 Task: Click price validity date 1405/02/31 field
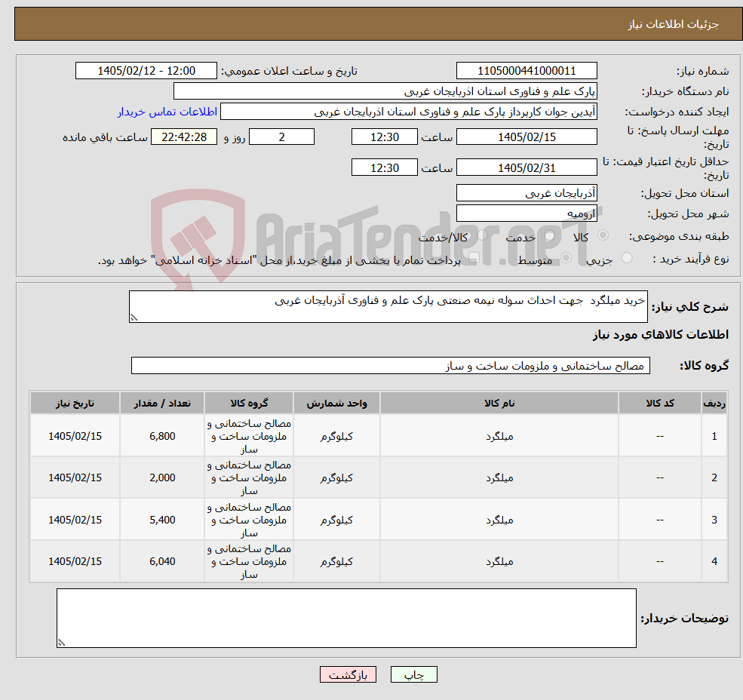(x=527, y=167)
